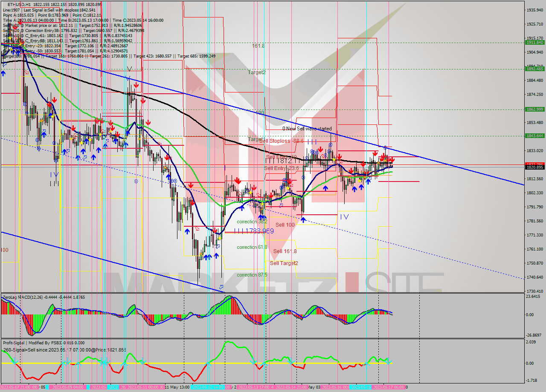Click the 'correction 61.8' label

[252, 247]
